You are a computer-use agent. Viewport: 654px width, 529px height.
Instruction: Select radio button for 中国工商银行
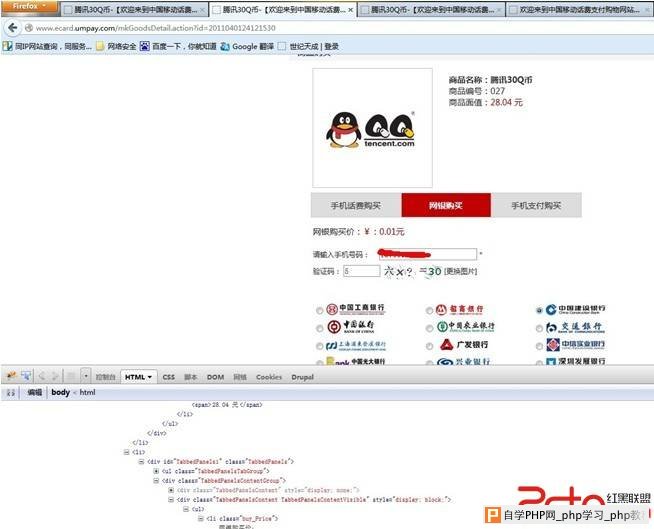click(319, 310)
